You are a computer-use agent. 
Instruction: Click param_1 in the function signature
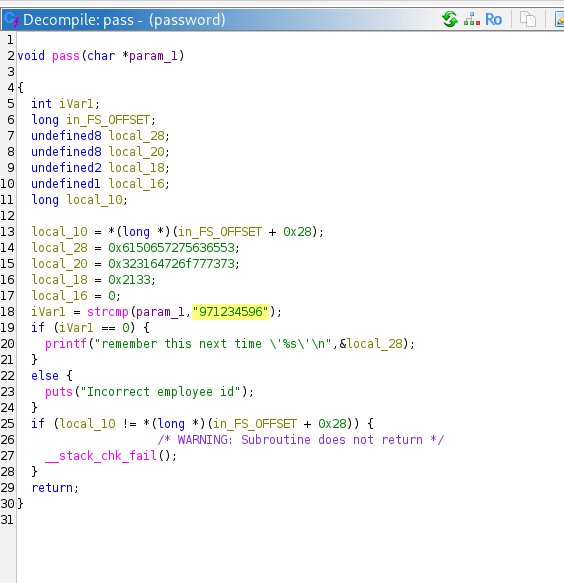(x=153, y=56)
